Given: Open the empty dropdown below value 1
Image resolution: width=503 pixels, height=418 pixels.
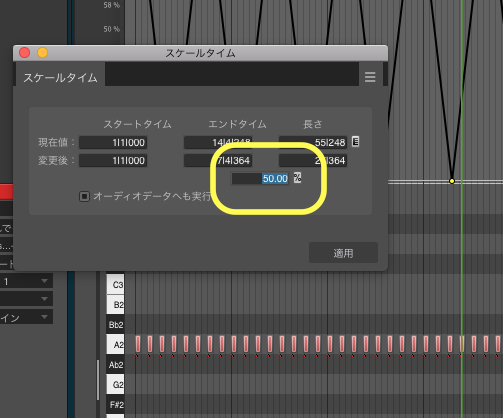Looking at the screenshot, I should pyautogui.click(x=26, y=299).
